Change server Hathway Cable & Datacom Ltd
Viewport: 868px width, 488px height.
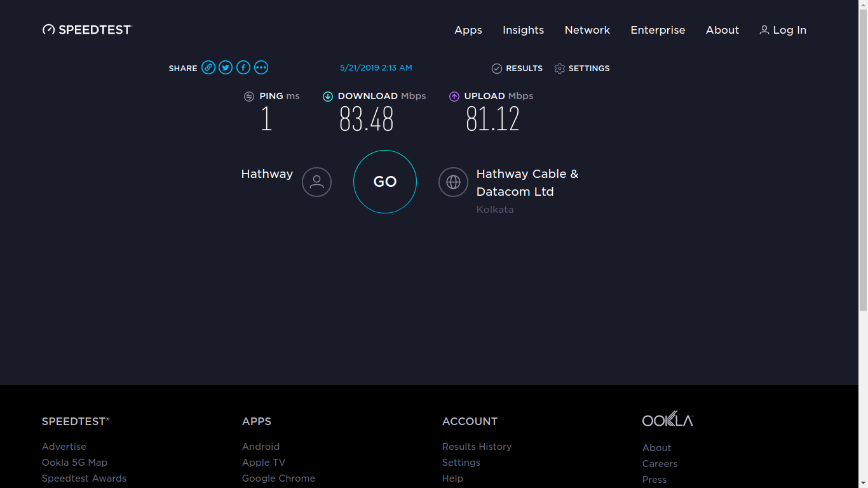point(527,182)
